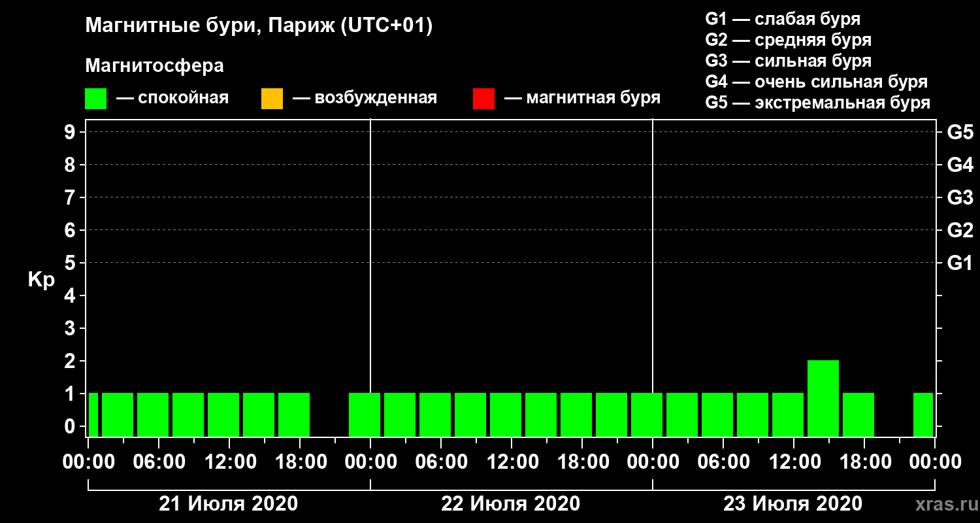Click the '23 Июля 2020' date label

point(793,504)
